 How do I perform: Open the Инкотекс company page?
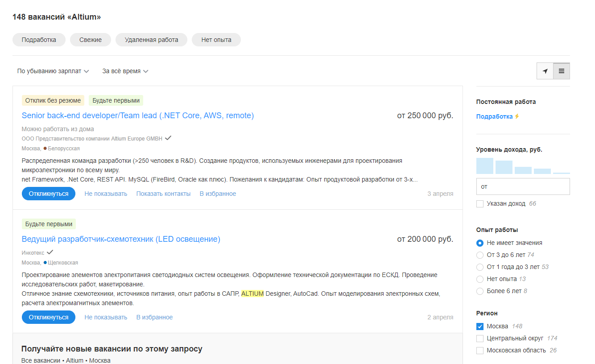pos(33,253)
